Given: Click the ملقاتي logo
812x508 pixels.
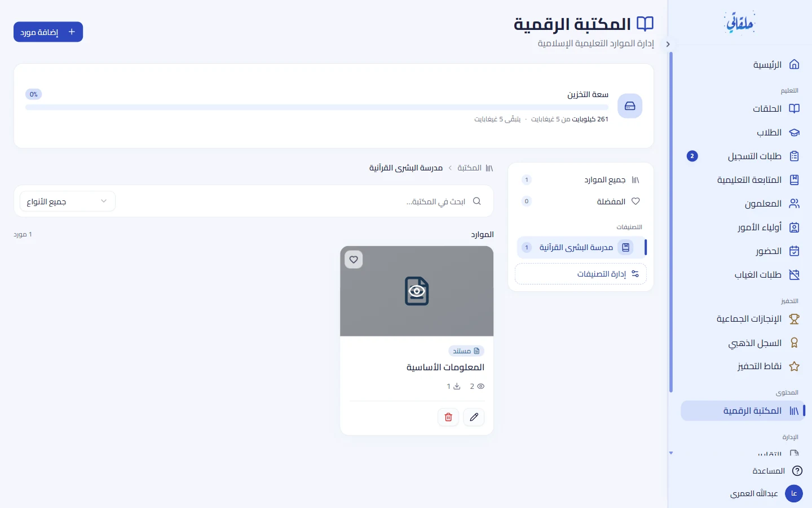Looking at the screenshot, I should pos(739,23).
